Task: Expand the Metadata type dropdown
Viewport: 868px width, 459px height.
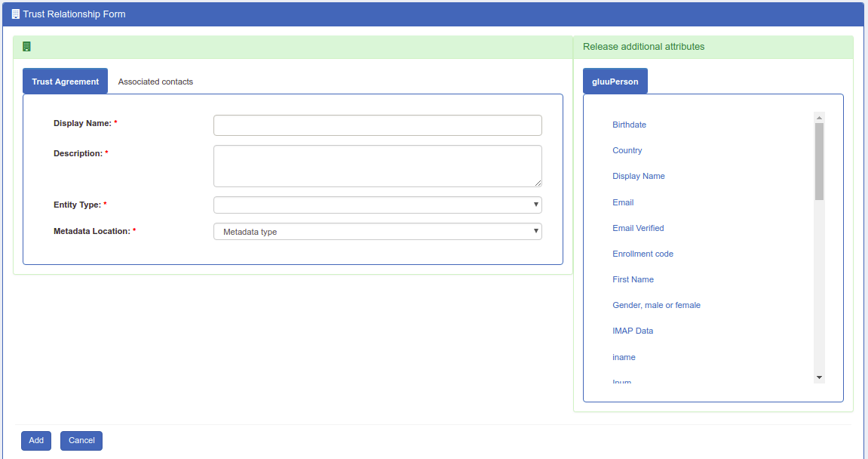Action: [x=377, y=232]
